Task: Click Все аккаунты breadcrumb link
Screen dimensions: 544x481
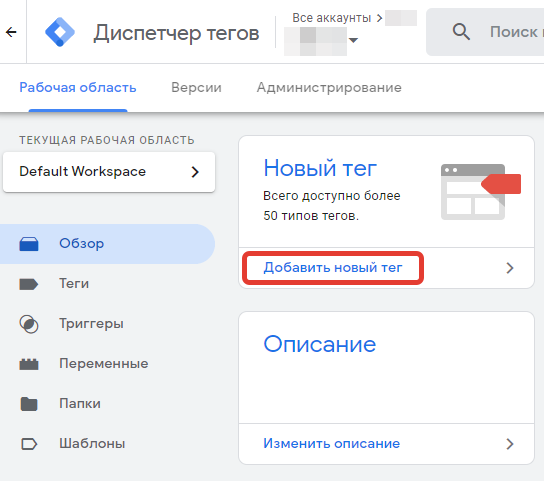Action: click(x=331, y=18)
